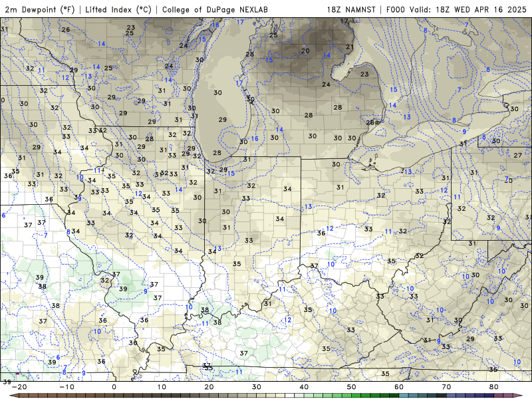Image resolution: width=532 pixels, height=399 pixels.
Task: Click the 80 colorbar tick label
Action: (x=494, y=387)
